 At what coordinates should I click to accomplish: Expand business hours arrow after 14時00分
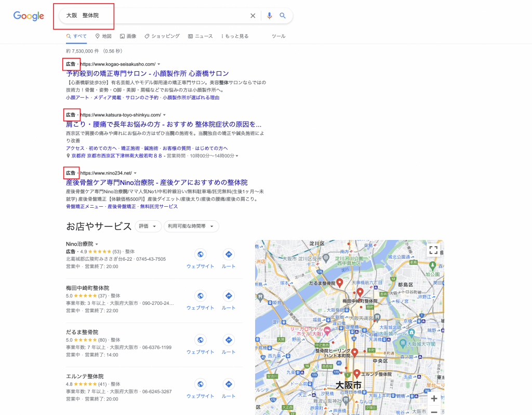(237, 156)
